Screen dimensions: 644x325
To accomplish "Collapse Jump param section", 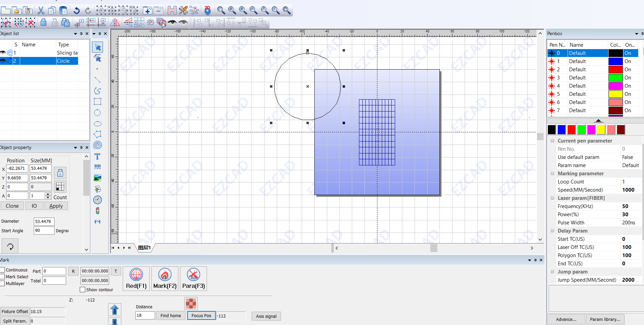I will 552,271.
